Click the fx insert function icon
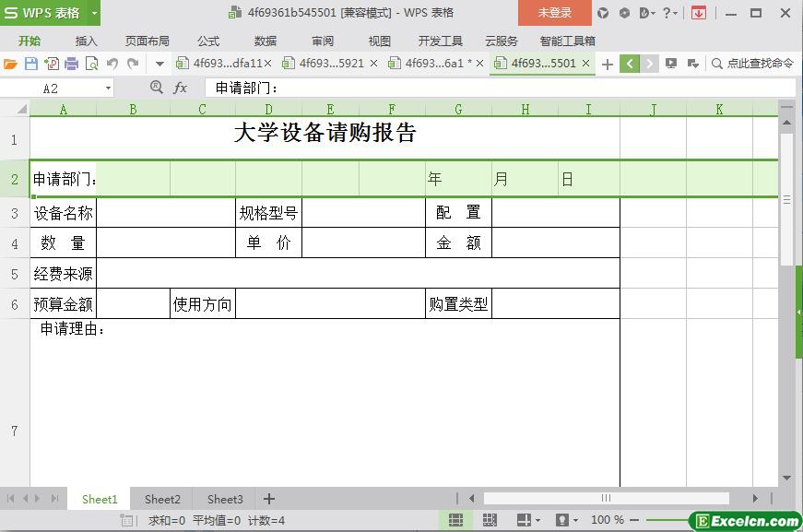This screenshot has height=532, width=803. click(181, 88)
